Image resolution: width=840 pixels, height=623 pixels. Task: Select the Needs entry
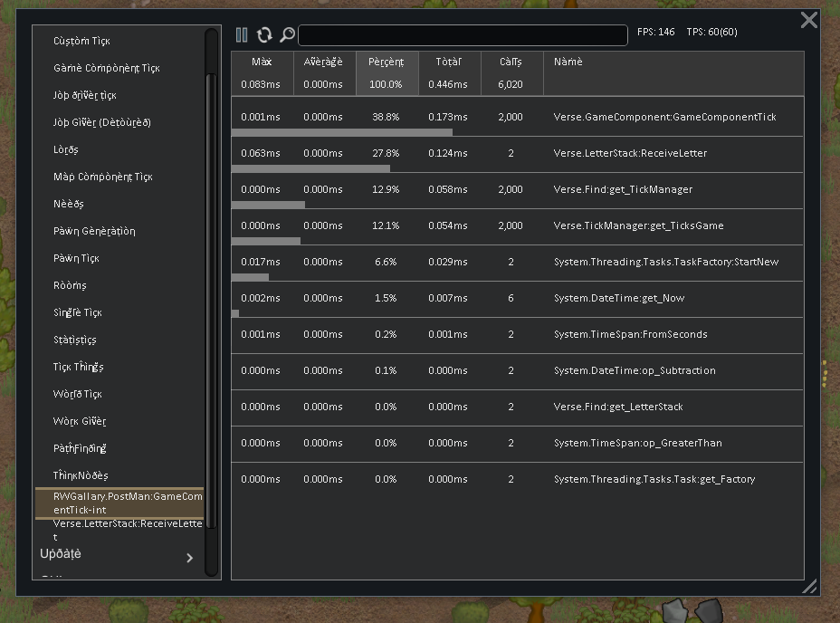coord(69,204)
